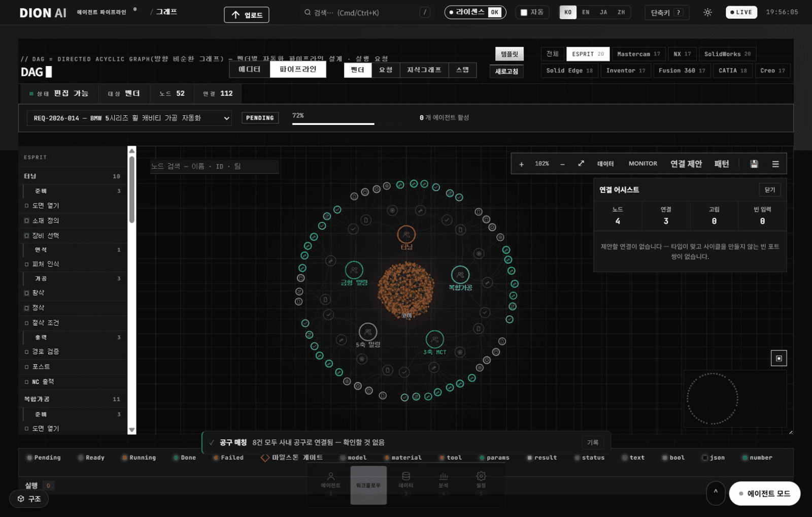Viewport: 812px width, 517px height.
Task: Check the 도면 열기 item under 터닝
Action: pos(27,206)
